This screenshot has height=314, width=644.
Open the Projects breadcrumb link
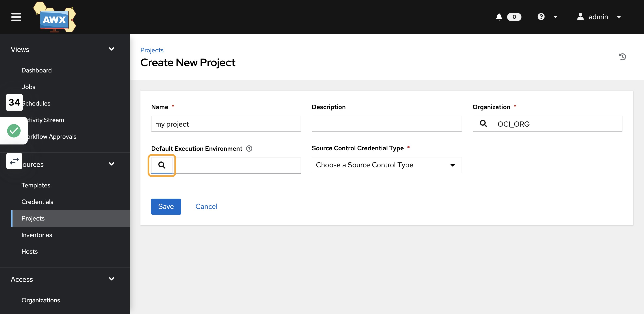152,50
